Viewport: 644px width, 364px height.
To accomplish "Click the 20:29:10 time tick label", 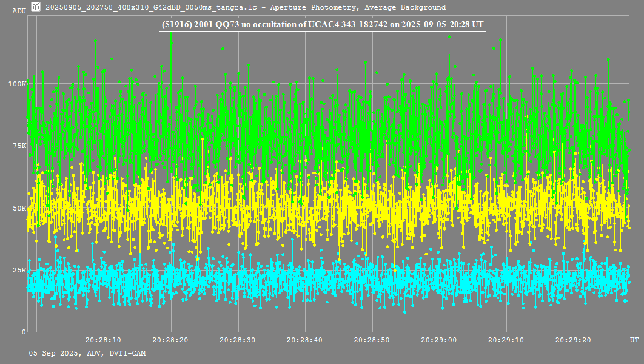I will [506, 340].
